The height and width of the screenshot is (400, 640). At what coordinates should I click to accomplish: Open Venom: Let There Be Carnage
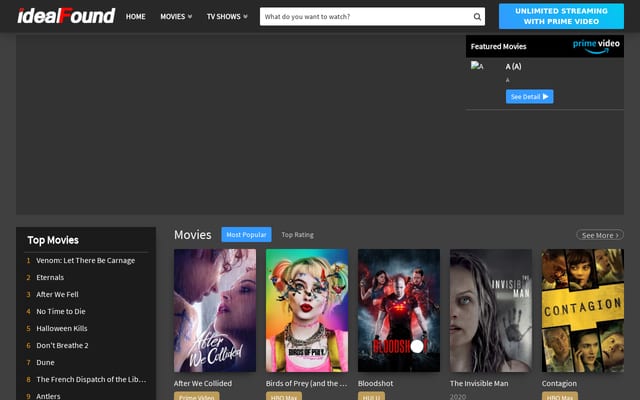[x=85, y=260]
